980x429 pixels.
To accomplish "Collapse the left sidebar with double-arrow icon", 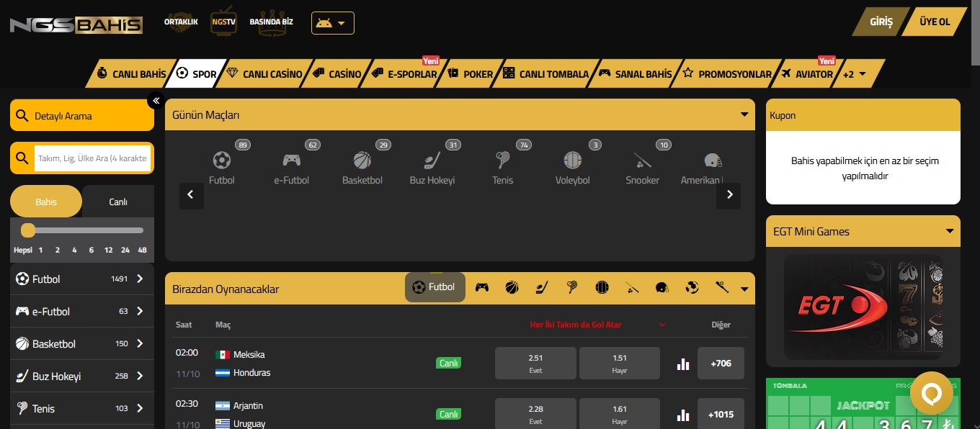I will click(x=156, y=101).
